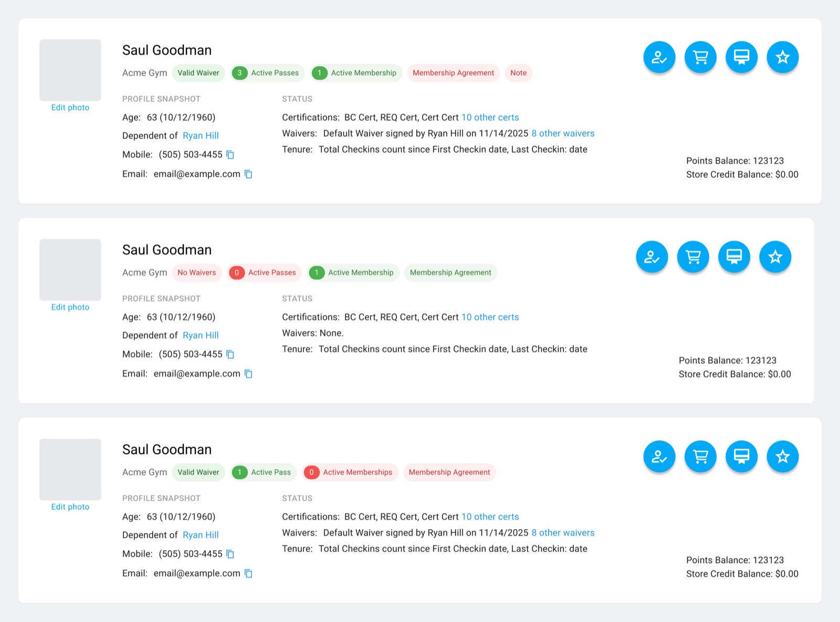840x622 pixels.
Task: Copy the mobile number in the card with Note chip
Action: pos(230,155)
